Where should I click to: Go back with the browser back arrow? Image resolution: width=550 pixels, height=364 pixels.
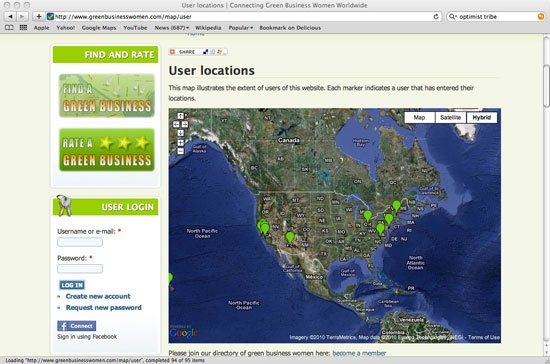tap(11, 16)
